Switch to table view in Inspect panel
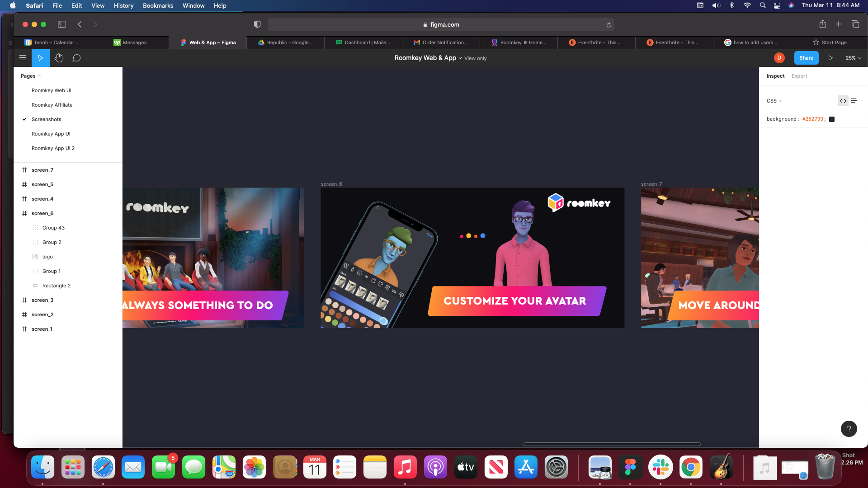This screenshot has width=868, height=488. pos(854,101)
